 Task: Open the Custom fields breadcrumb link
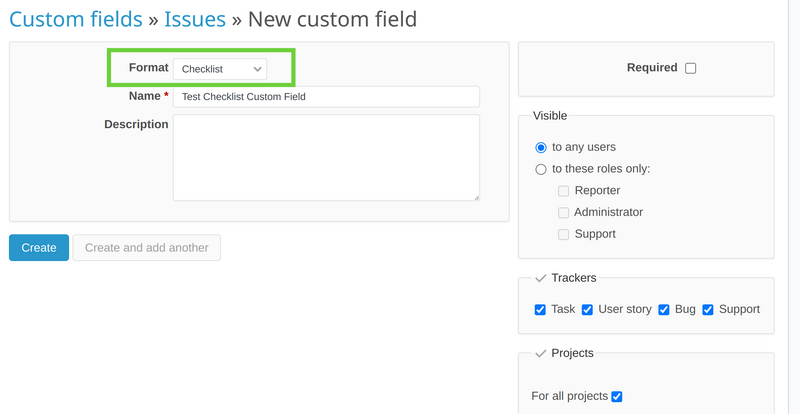point(75,18)
